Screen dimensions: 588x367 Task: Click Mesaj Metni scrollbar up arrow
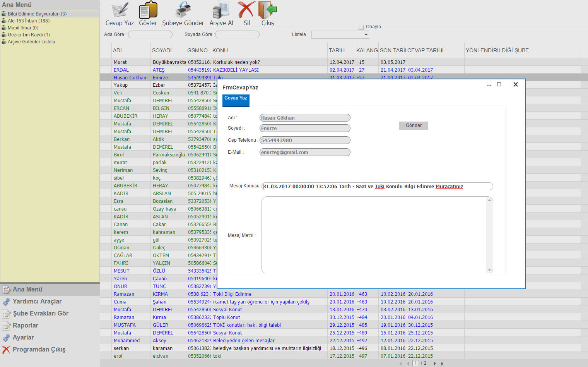point(489,200)
